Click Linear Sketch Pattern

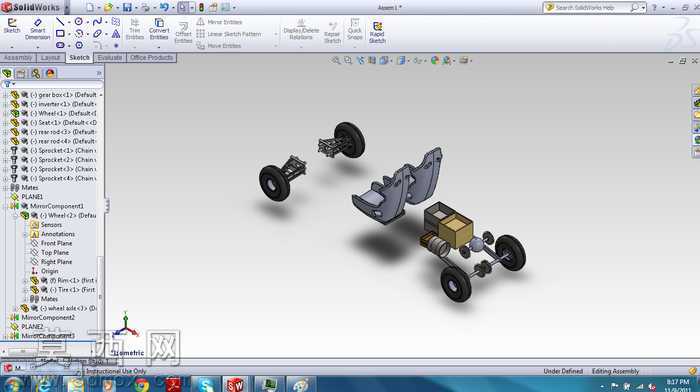tap(229, 34)
